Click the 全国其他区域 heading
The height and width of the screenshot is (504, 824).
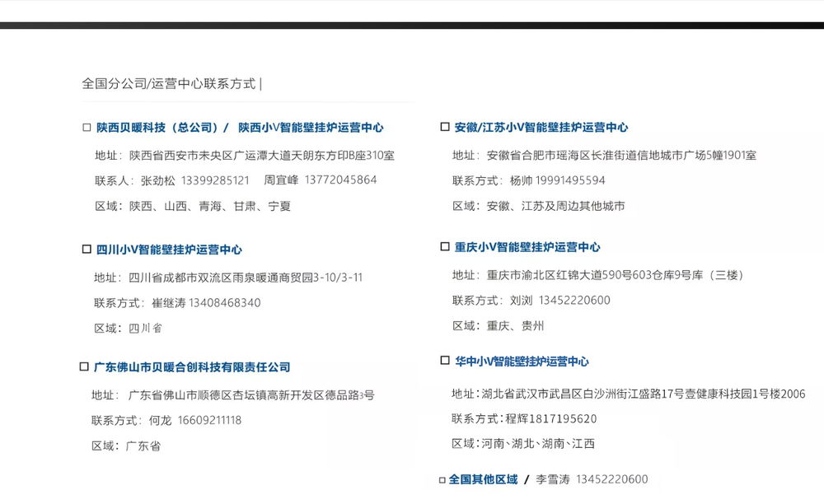point(483,479)
